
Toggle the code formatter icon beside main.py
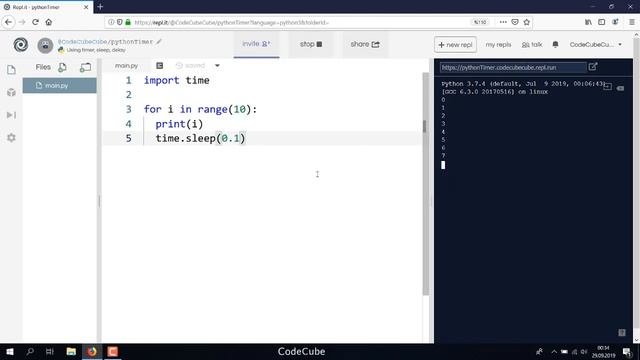click(x=160, y=65)
